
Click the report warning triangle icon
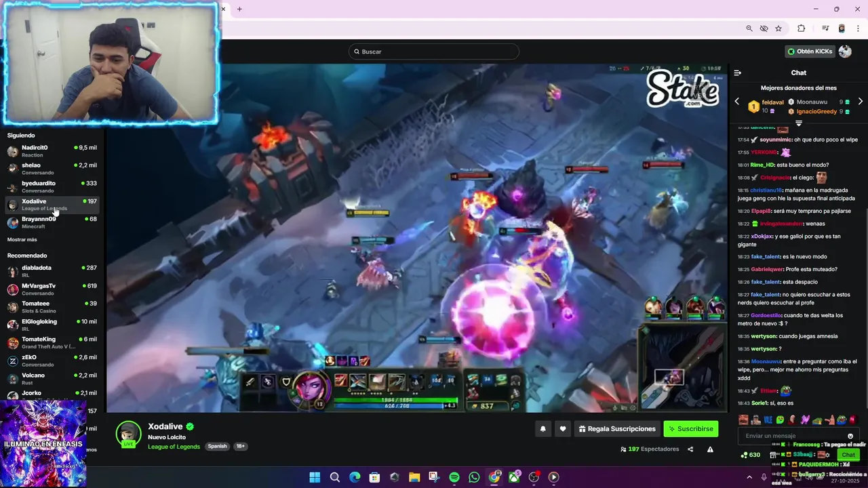(x=710, y=449)
